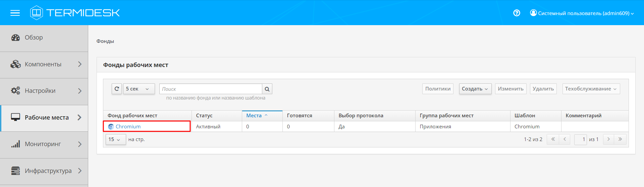Click the Termidesk logo
644x187 pixels.
pos(75,13)
